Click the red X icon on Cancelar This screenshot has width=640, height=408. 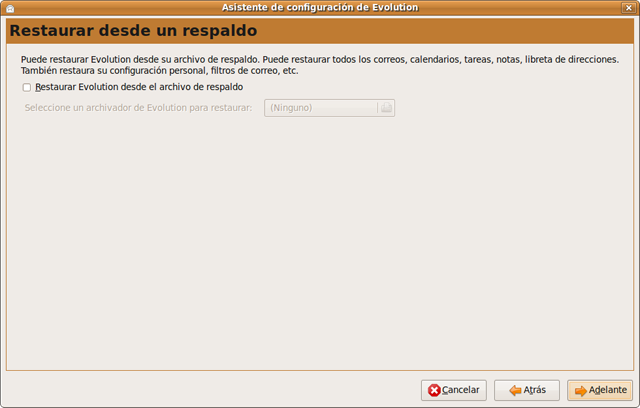tap(434, 390)
